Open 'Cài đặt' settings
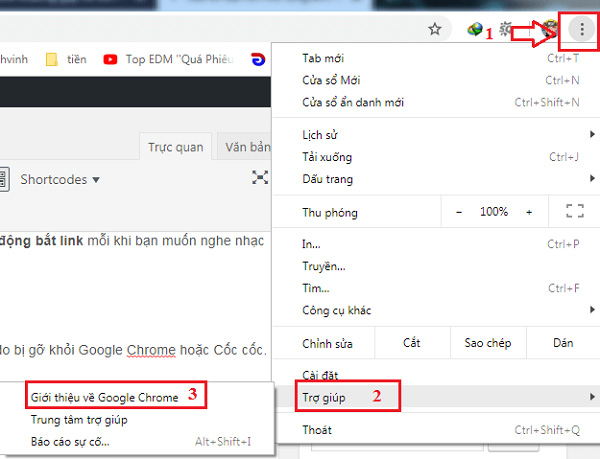This screenshot has width=600, height=459. (434, 375)
